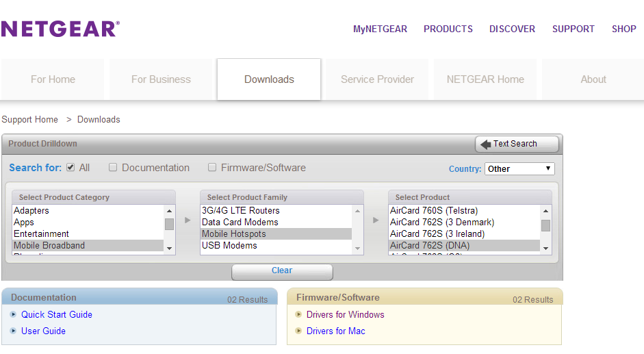Click bullet icon beside Drivers for Mac

click(x=299, y=331)
